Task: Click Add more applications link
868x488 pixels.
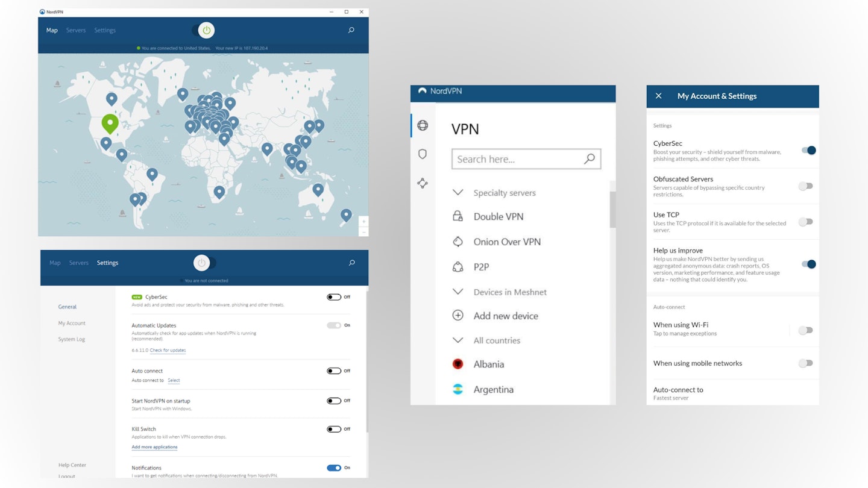Action: point(154,447)
